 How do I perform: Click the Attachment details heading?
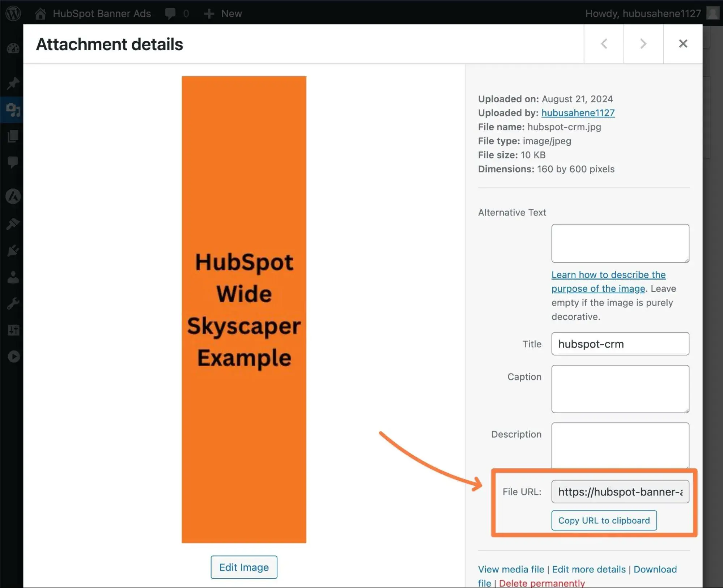tap(110, 44)
